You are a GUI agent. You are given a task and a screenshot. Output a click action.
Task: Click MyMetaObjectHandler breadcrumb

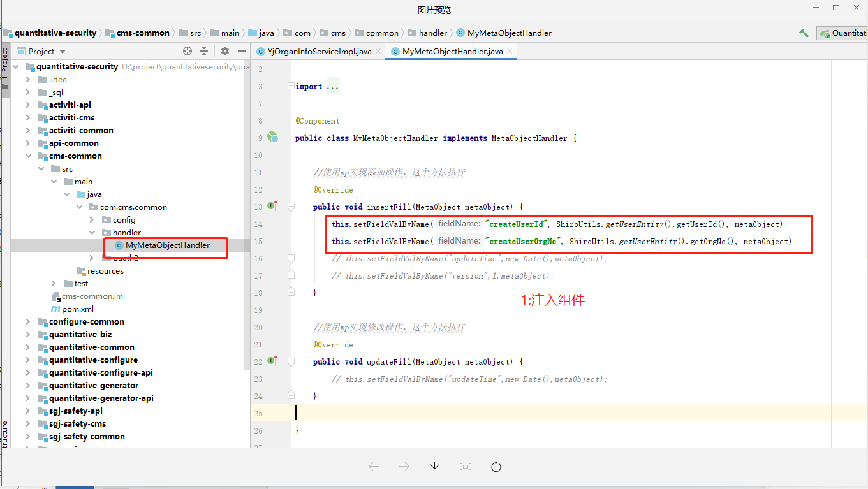[504, 33]
